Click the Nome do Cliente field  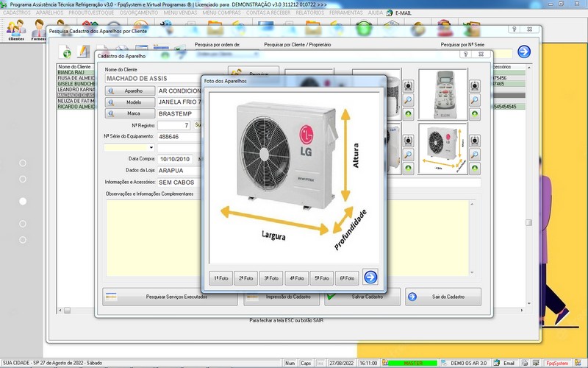[x=153, y=79]
